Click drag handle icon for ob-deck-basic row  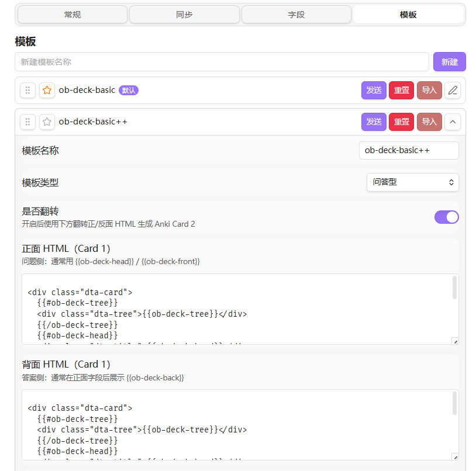[27, 91]
